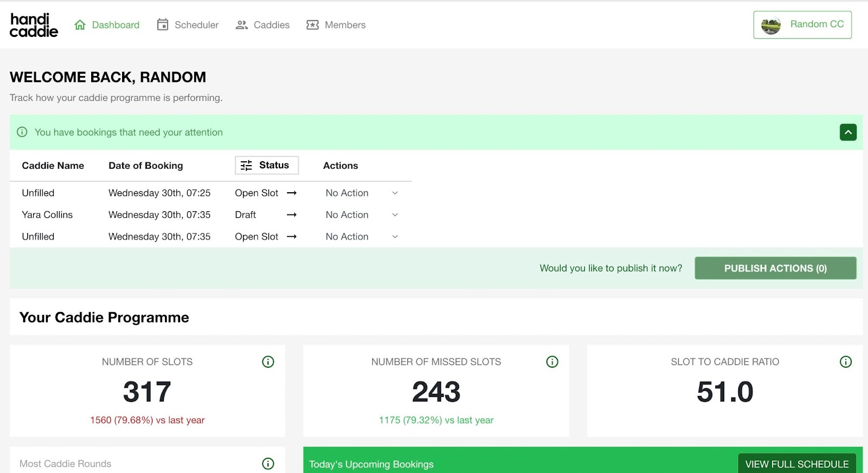The image size is (868, 473).
Task: Open the Members tab
Action: tap(344, 25)
